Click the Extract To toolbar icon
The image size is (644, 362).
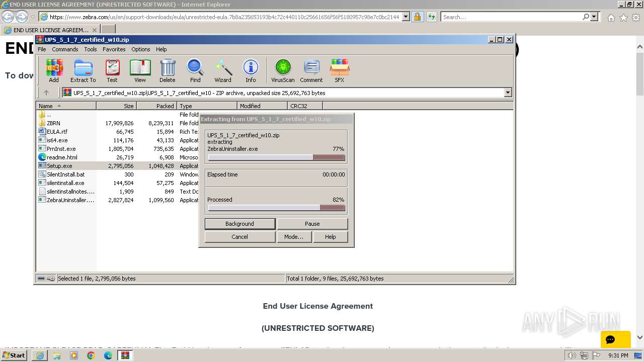tap(83, 70)
